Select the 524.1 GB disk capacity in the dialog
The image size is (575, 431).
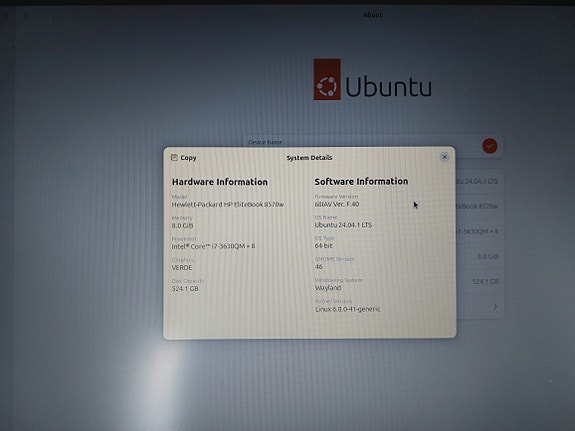tap(185, 289)
